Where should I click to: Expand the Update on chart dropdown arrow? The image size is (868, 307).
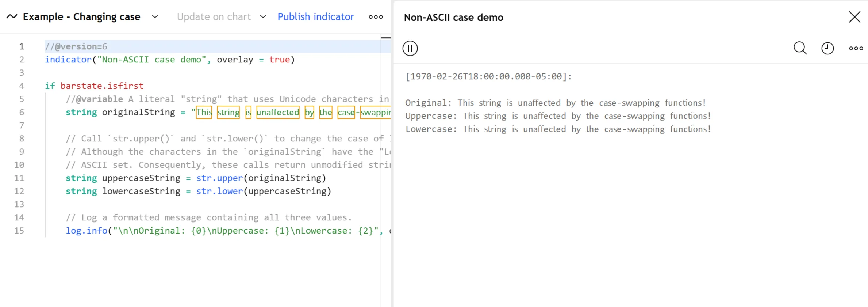coord(263,17)
